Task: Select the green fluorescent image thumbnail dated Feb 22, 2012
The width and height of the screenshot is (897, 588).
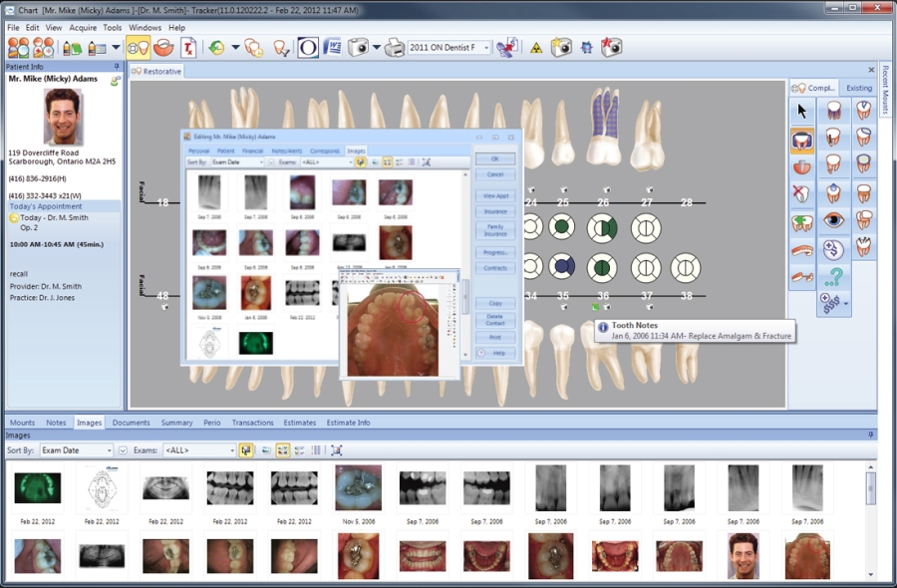Action: point(37,487)
